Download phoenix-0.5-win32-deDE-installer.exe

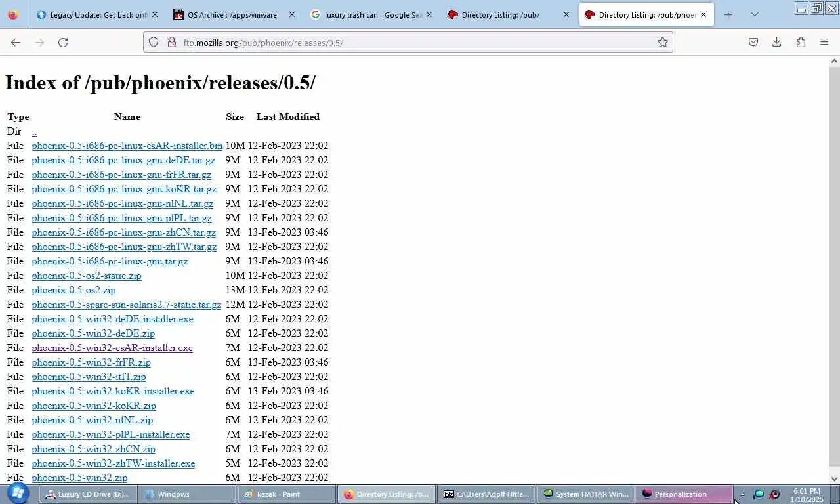[112, 319]
